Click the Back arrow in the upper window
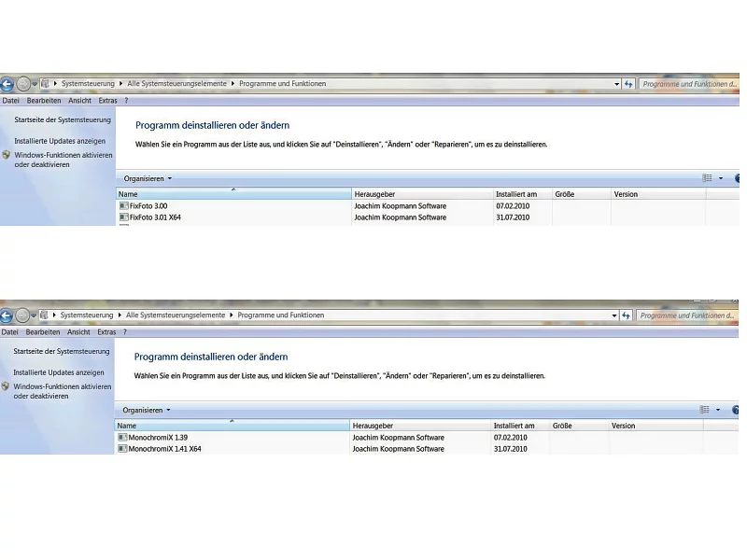This screenshot has height=560, width=747. 7,84
